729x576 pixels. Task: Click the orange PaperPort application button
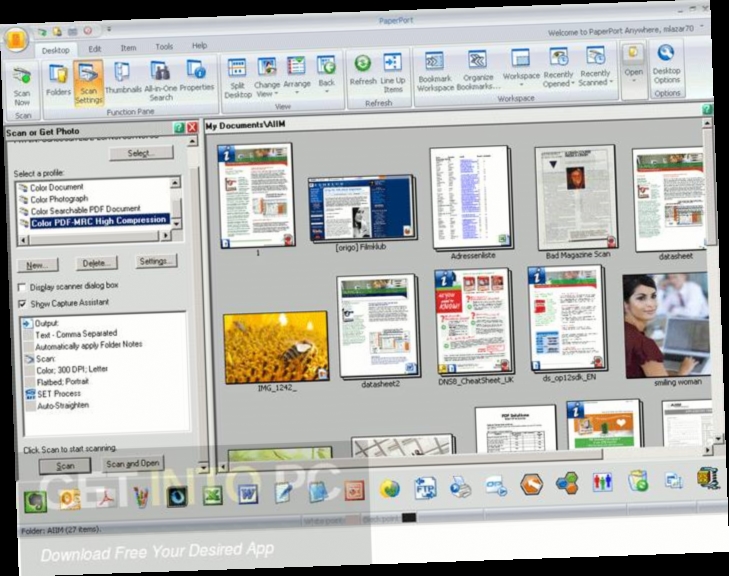pyautogui.click(x=17, y=40)
